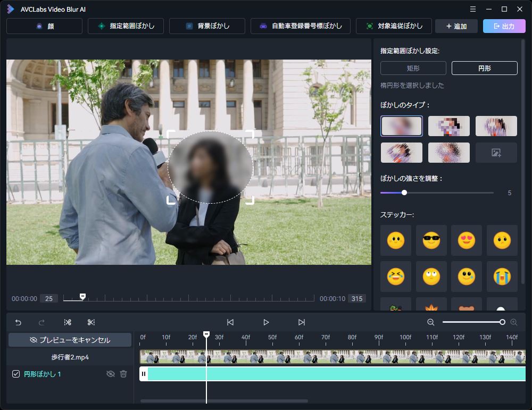532x410 pixels.
Task: Delete 円形ぼかし 1 track with trash icon
Action: coord(123,374)
